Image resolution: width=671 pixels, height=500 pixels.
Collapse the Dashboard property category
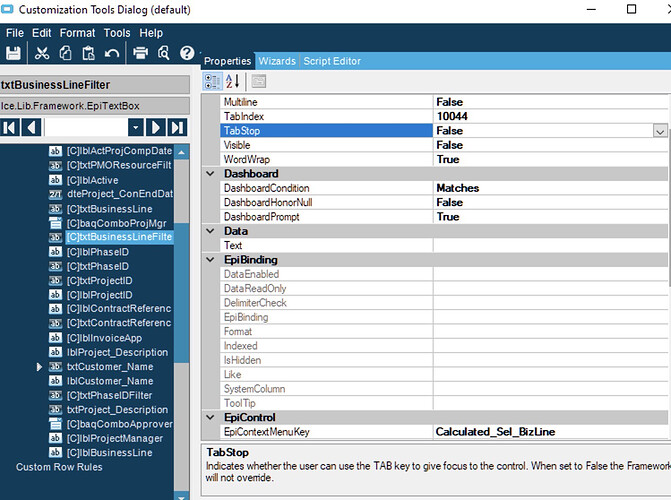point(210,174)
